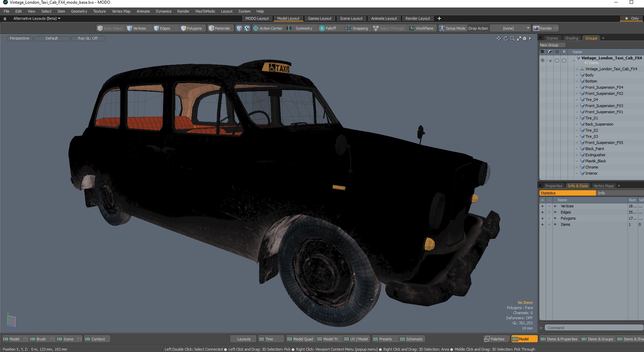Screen dimensions: 644x352
Task: Click the checkered shield icon before Action Center
Action: [x=247, y=28]
